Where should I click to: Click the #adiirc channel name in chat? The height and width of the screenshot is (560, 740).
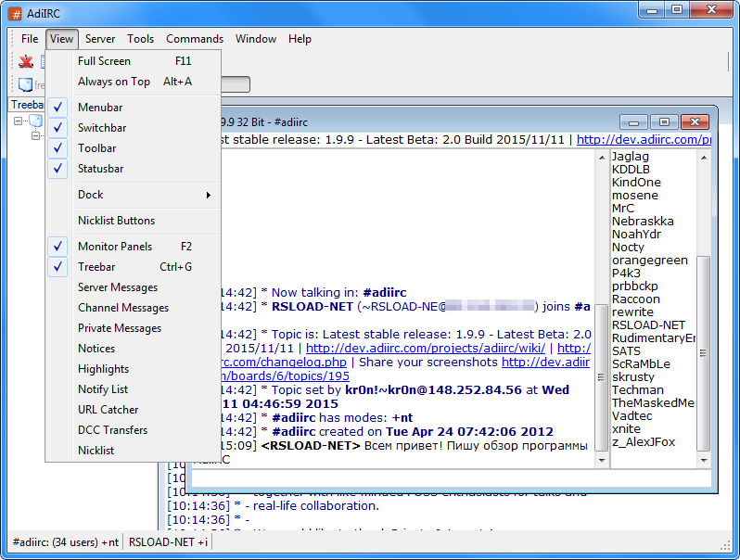point(385,292)
